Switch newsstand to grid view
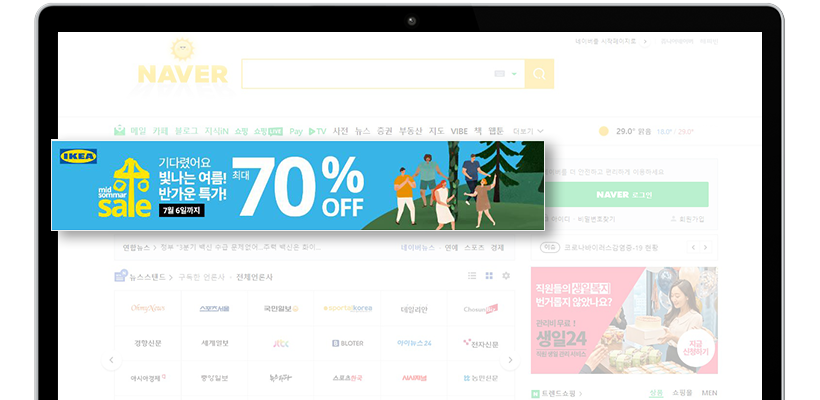This screenshot has width=820, height=400. (489, 276)
